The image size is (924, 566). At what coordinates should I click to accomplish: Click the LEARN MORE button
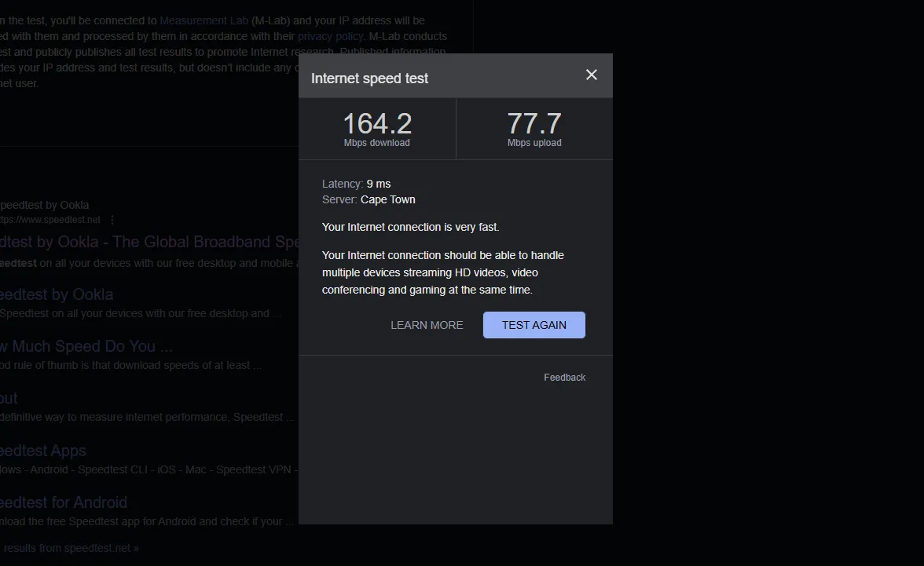click(x=427, y=325)
